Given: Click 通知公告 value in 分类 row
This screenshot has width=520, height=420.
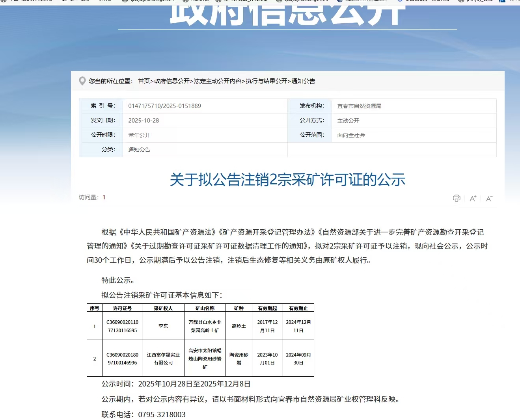Looking at the screenshot, I should pos(139,150).
